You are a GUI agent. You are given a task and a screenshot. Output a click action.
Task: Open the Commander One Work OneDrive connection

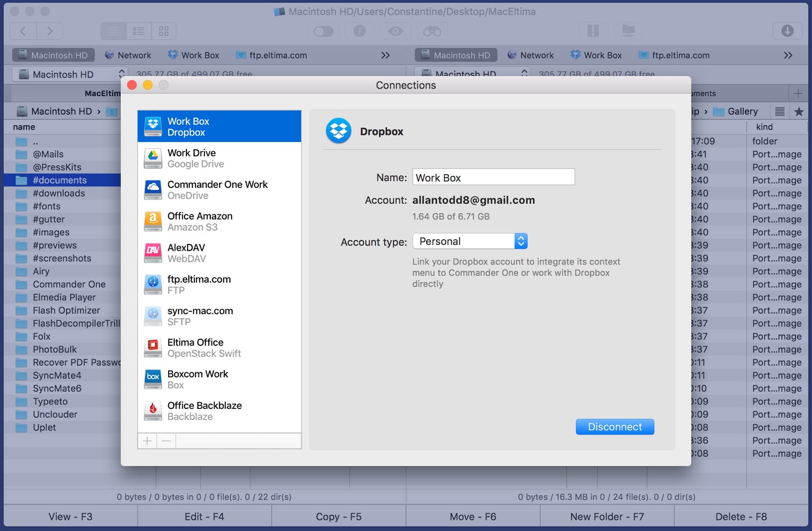coord(219,190)
